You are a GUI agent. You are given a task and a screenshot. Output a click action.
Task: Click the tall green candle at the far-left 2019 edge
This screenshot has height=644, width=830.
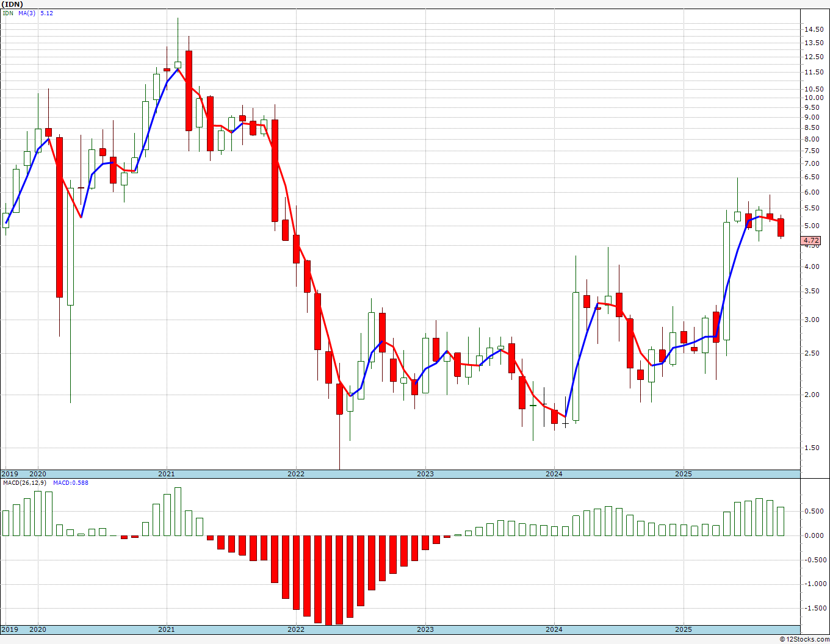point(16,191)
